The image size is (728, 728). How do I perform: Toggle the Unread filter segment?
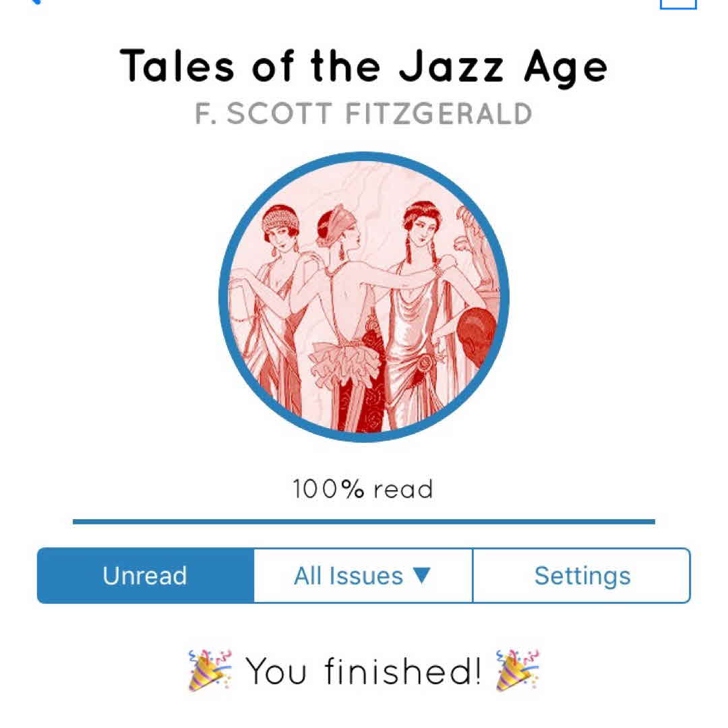145,576
